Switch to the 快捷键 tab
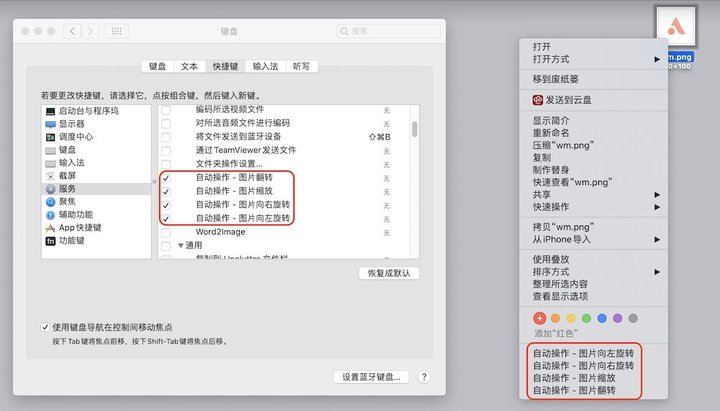Viewport: 720px width, 411px height. (225, 66)
